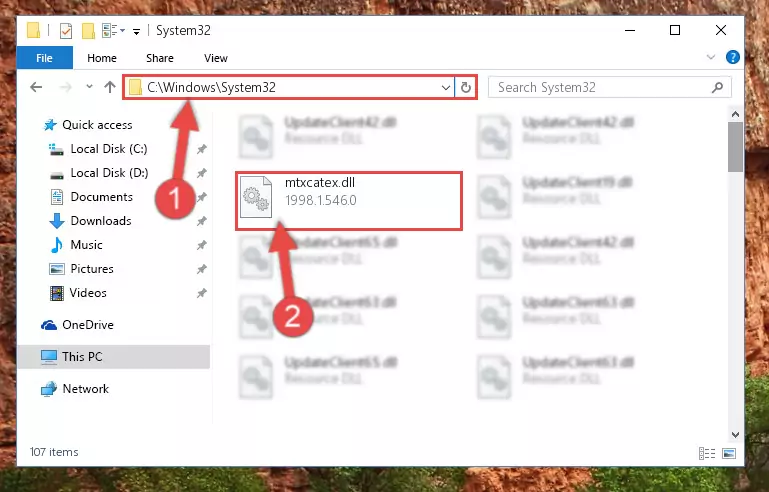769x492 pixels.
Task: Open Videos in the sidebar
Action: 88,293
